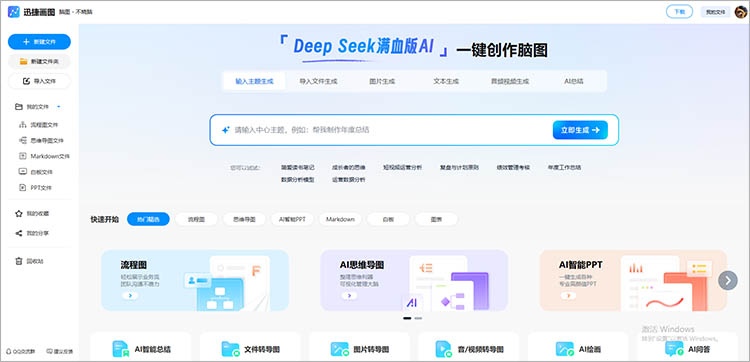Screen dimensions: 750x362
Task: Click the small arrow on 流程图 card
Action: pyautogui.click(x=130, y=296)
